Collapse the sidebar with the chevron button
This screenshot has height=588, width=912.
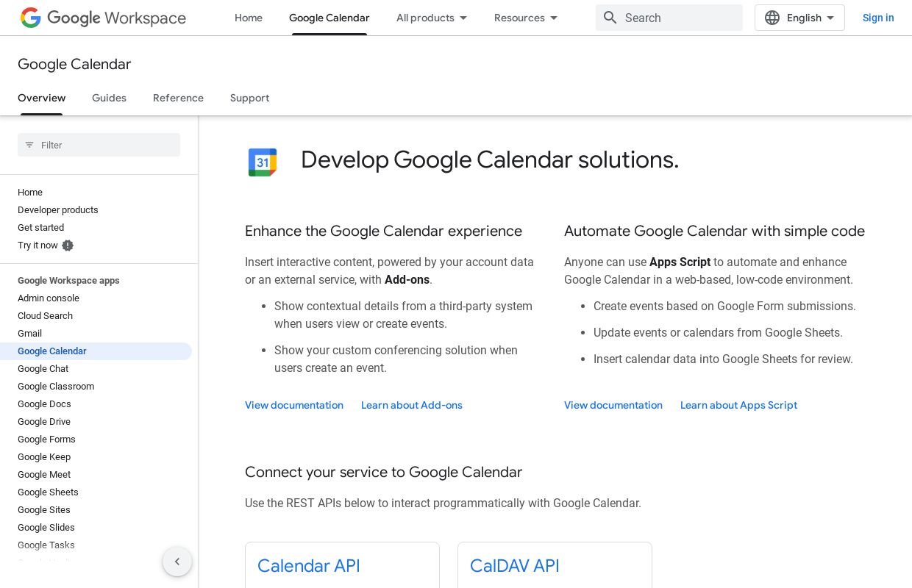click(177, 562)
